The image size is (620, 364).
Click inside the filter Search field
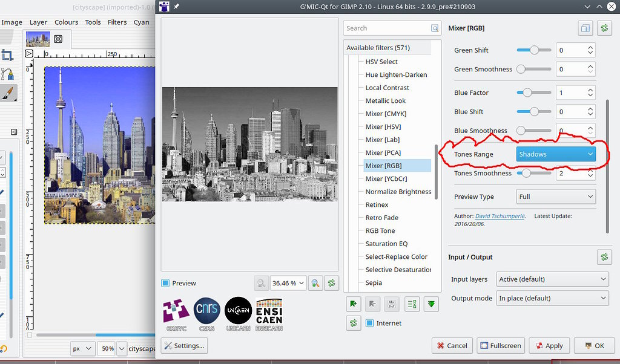pyautogui.click(x=387, y=28)
